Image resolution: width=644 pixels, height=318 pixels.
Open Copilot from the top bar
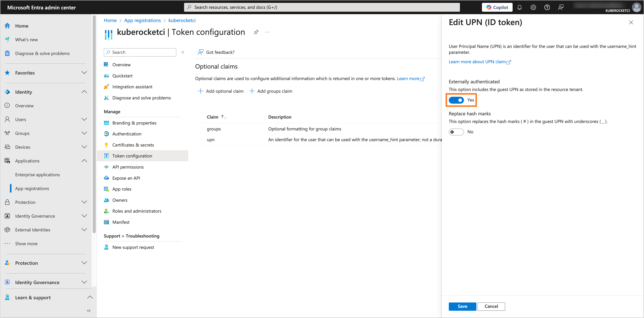tap(497, 7)
